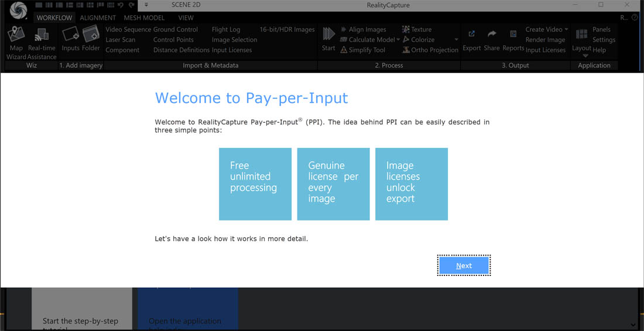Select the single-pane layout icon
644x331 pixels.
(38, 5)
